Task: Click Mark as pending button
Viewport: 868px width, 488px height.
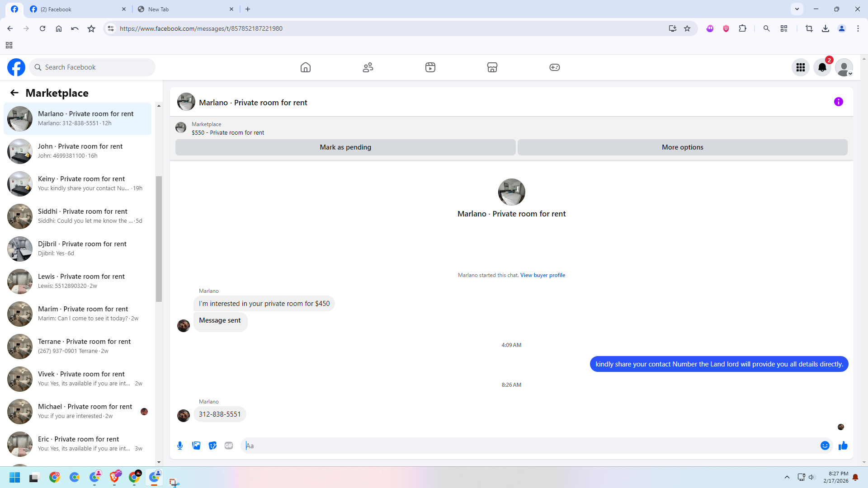Action: tap(345, 147)
